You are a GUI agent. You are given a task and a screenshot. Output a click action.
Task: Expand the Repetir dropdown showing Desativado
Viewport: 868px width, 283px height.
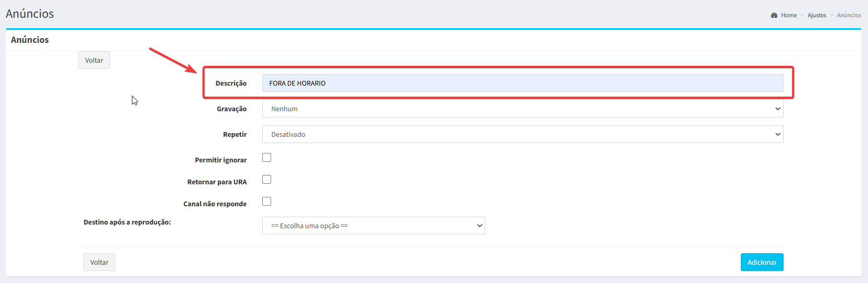522,134
